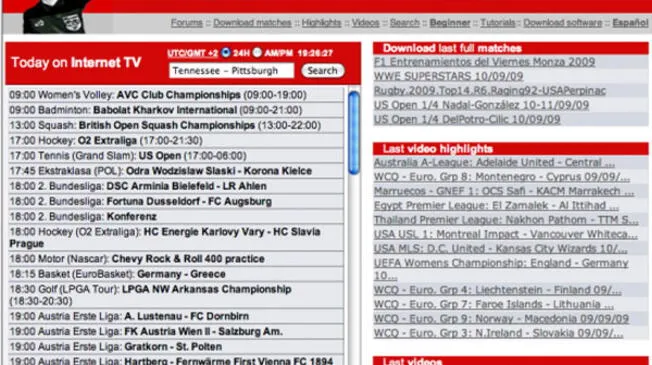Open El Zamalek - Al Ittihad highlight
The height and width of the screenshot is (365, 652).
[496, 206]
